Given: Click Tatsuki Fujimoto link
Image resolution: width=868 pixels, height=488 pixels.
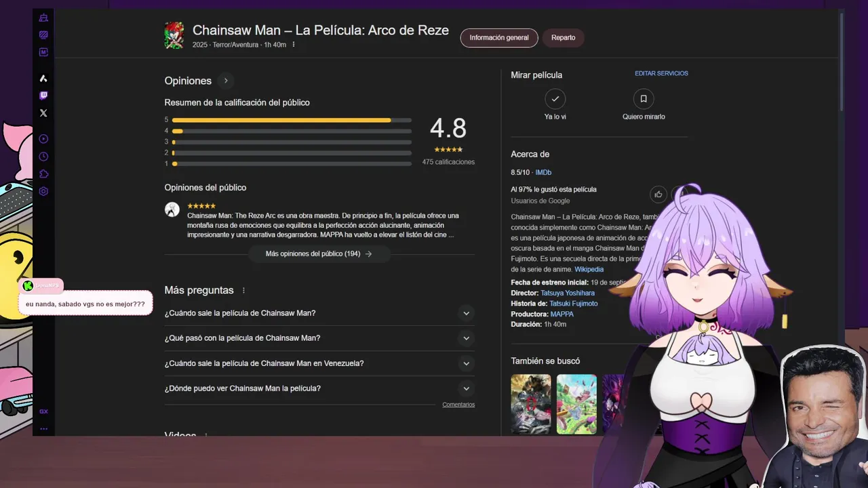Looking at the screenshot, I should tap(574, 304).
